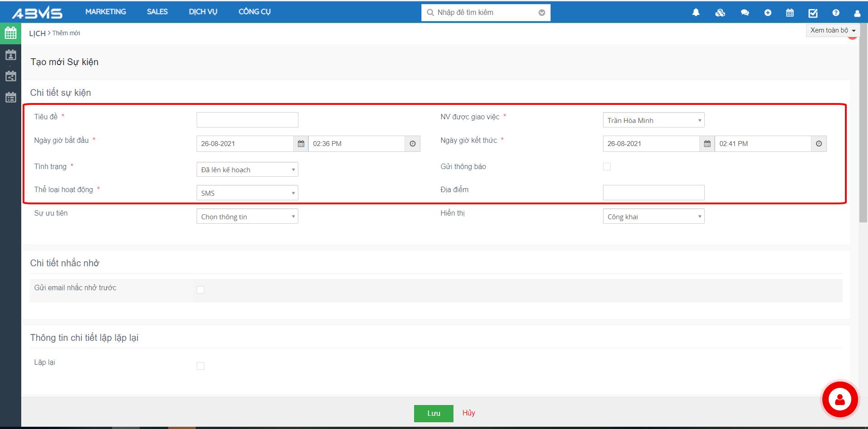
Task: Click the green Lưu button
Action: (x=433, y=413)
